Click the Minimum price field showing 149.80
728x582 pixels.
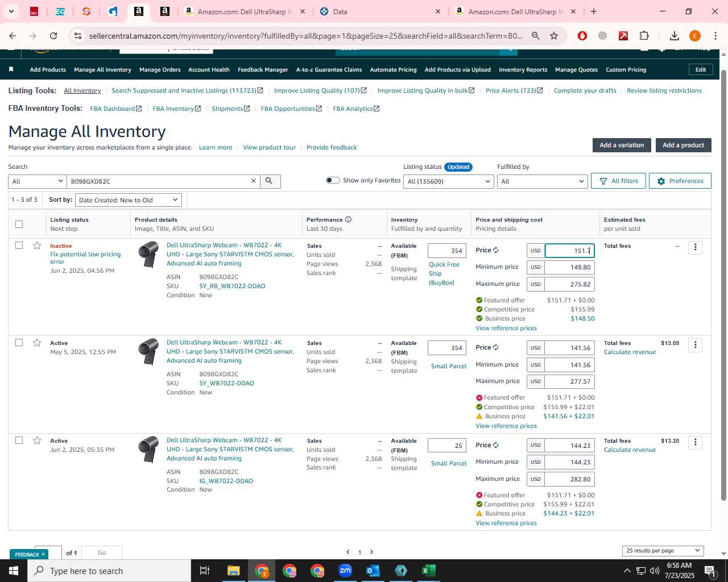pyautogui.click(x=569, y=267)
